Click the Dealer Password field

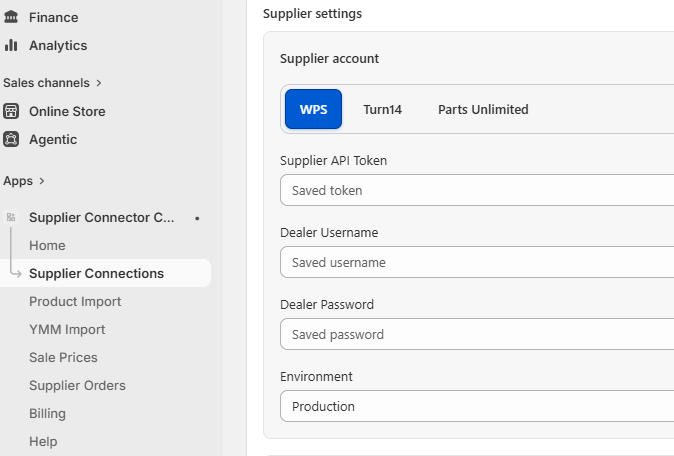pos(477,334)
